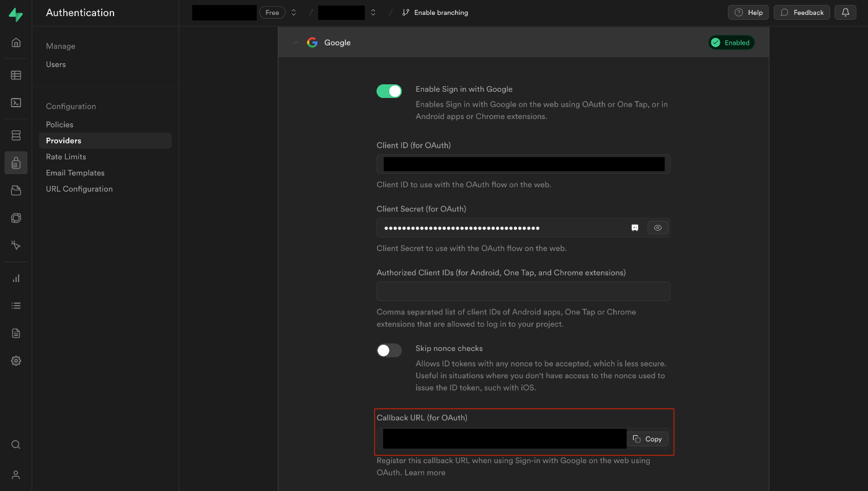Open the Table Editor icon
This screenshot has width=868, height=491.
tap(16, 75)
